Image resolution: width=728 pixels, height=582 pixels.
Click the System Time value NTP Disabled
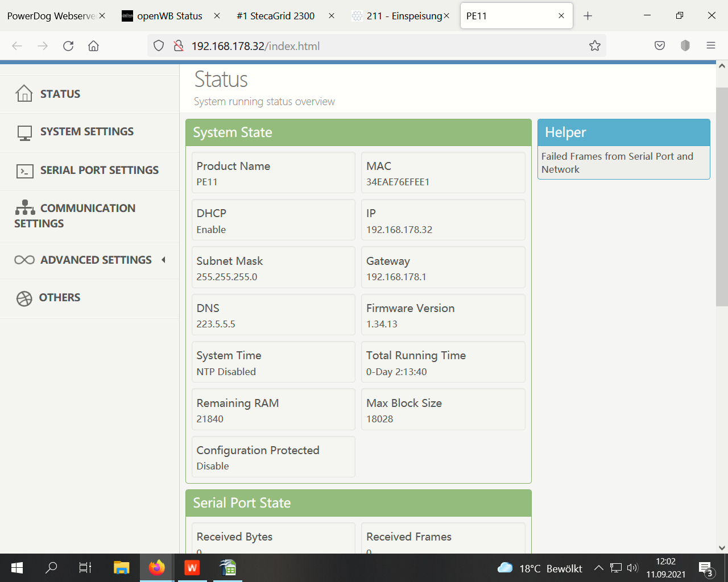[x=226, y=372]
